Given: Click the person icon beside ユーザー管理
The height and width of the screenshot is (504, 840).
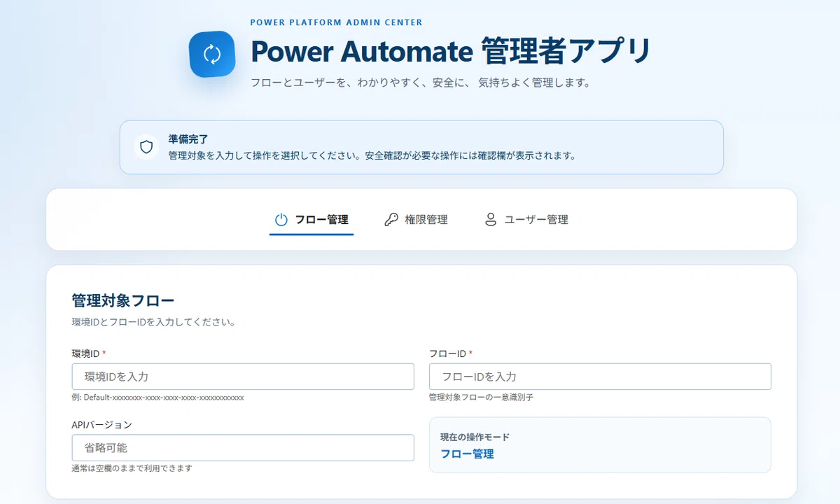Looking at the screenshot, I should click(491, 220).
